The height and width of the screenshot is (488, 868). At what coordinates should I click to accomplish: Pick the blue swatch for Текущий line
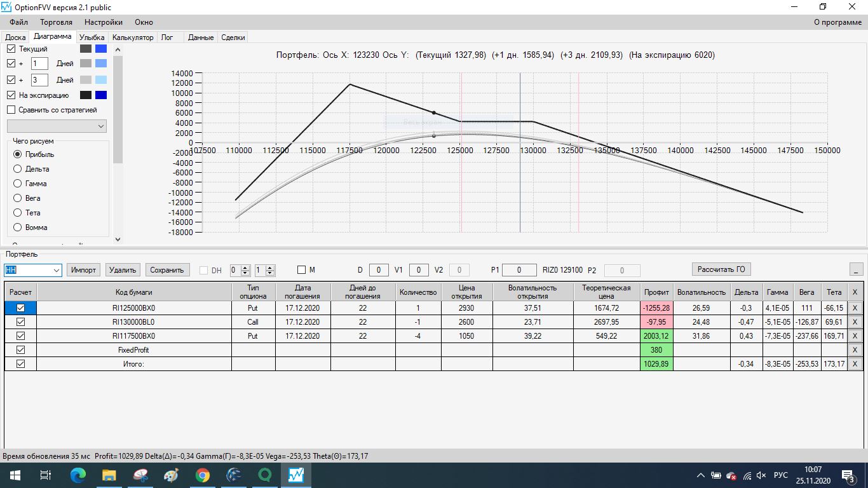tap(101, 49)
